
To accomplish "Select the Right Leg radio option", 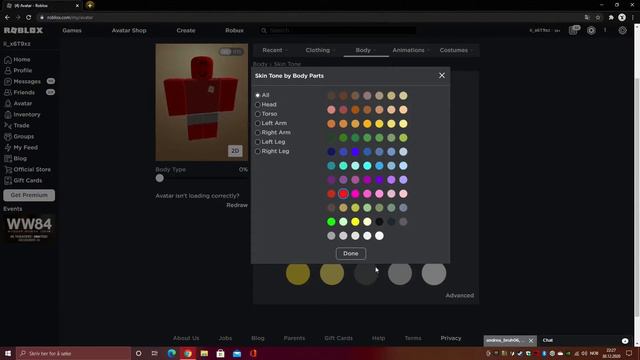I will [x=258, y=151].
